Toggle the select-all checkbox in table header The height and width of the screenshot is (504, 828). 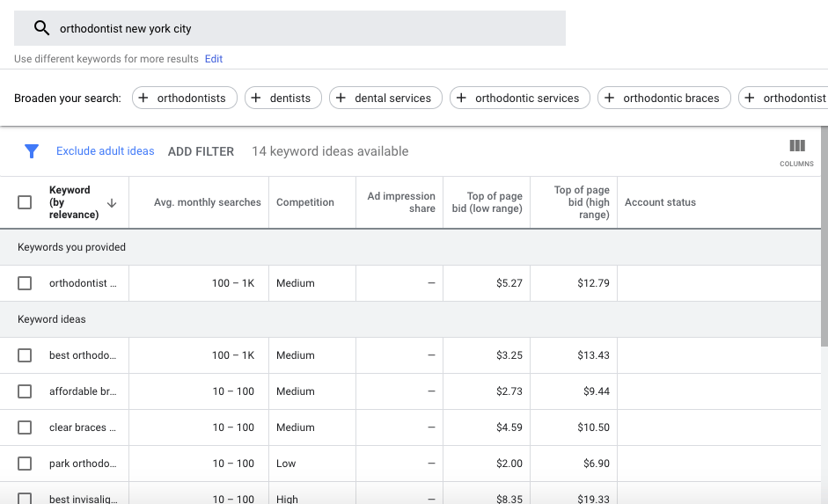tap(25, 202)
